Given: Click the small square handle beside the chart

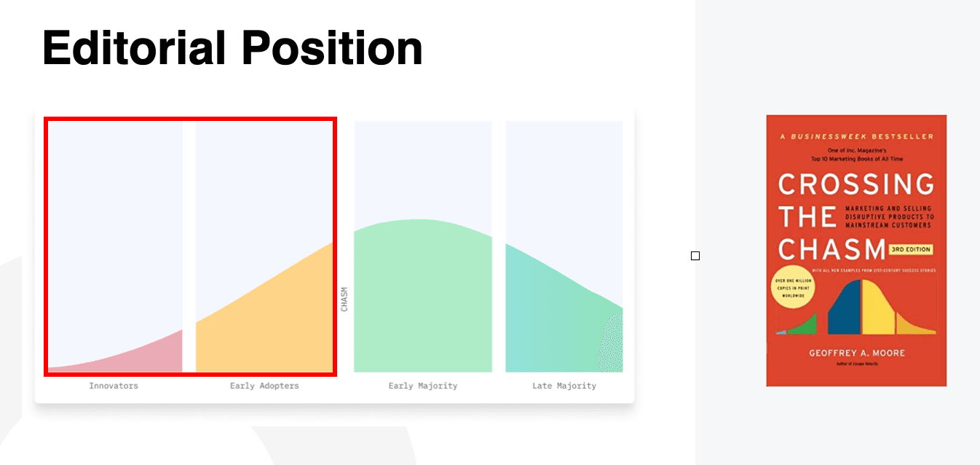Looking at the screenshot, I should pyautogui.click(x=695, y=256).
